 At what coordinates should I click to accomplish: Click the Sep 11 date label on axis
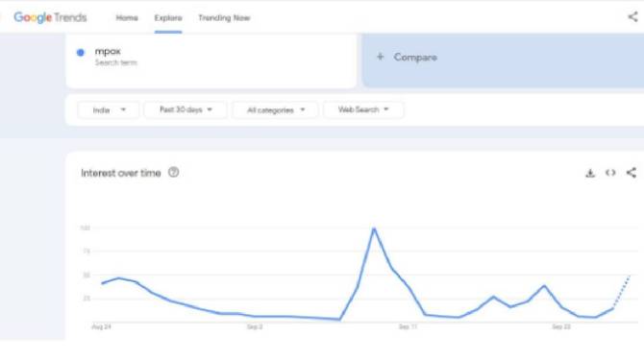(x=408, y=327)
